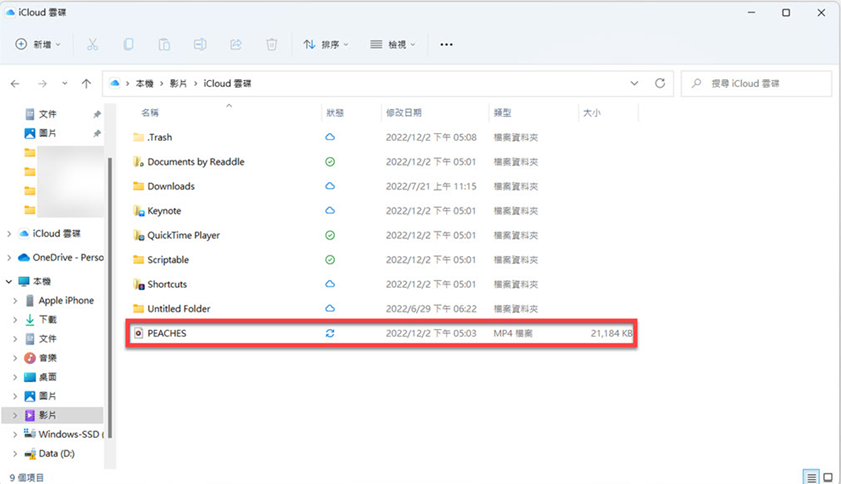Open the three-dots more options menu
The width and height of the screenshot is (841, 484).
pyautogui.click(x=446, y=45)
